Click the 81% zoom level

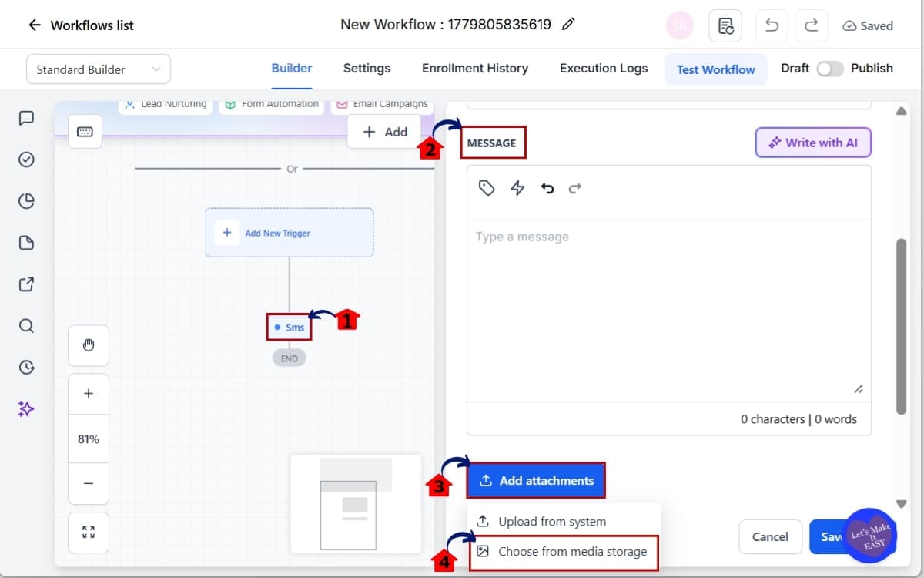tap(89, 439)
